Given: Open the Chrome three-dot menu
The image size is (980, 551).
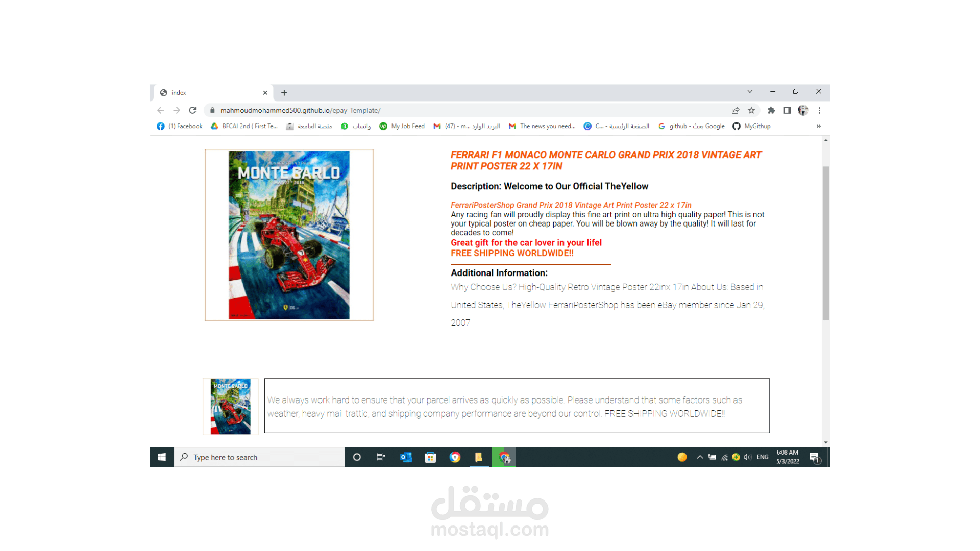Looking at the screenshot, I should click(x=819, y=110).
